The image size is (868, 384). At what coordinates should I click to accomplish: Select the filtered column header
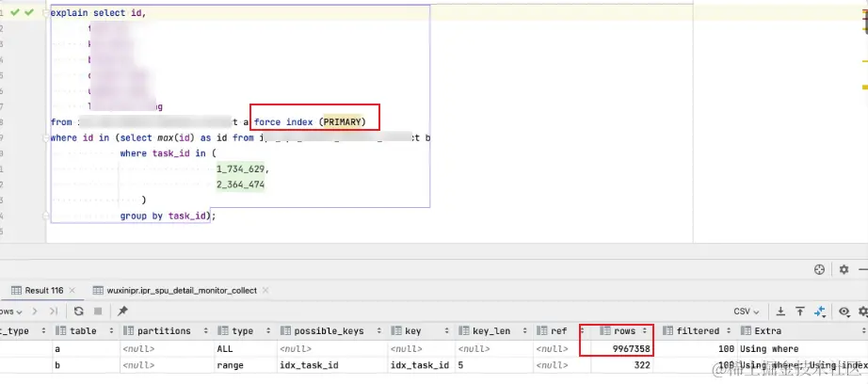(x=698, y=331)
